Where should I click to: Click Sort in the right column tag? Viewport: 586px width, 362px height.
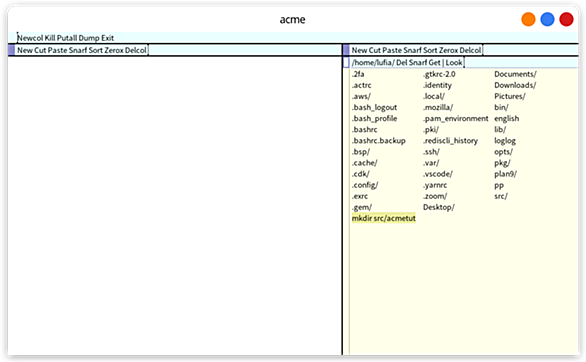(430, 50)
